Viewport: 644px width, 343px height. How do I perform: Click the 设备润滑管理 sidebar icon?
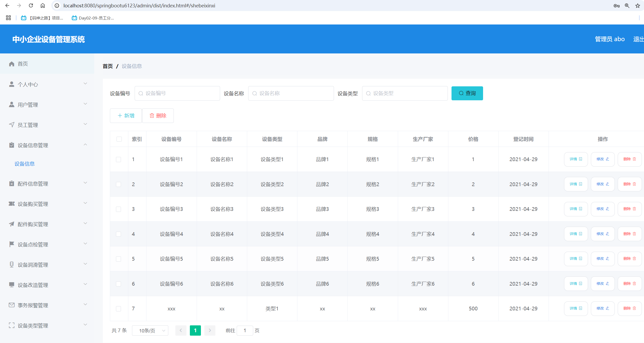(x=11, y=265)
